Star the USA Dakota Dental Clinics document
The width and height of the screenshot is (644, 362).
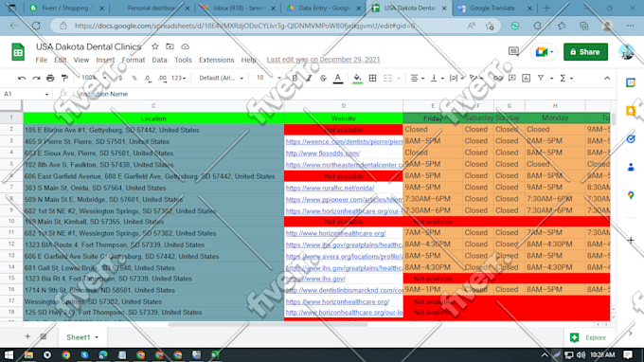pos(154,46)
